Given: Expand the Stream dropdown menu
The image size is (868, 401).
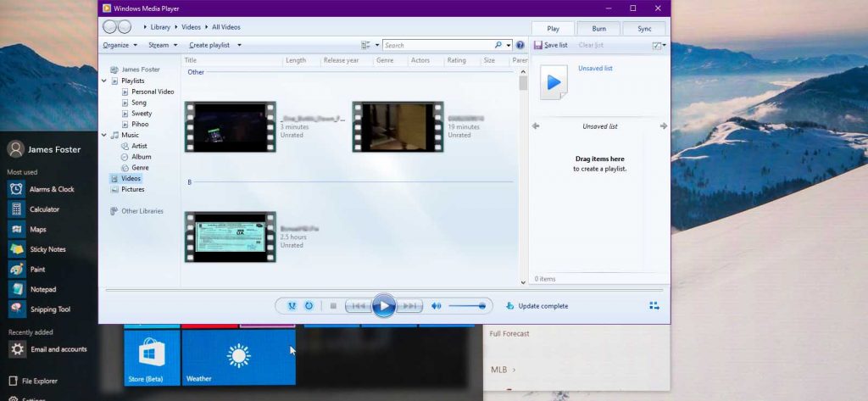Looking at the screenshot, I should 163,45.
